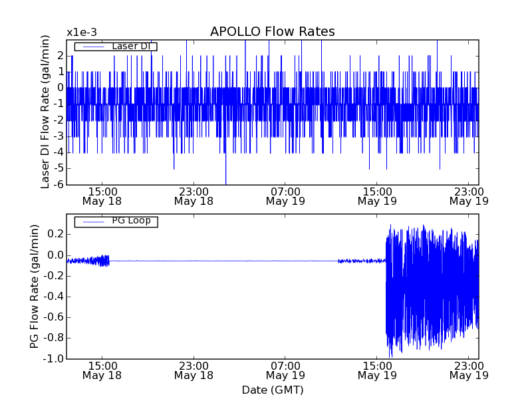
Task: Click top plot's "23:00 May 18" tick label
Action: coord(194,196)
